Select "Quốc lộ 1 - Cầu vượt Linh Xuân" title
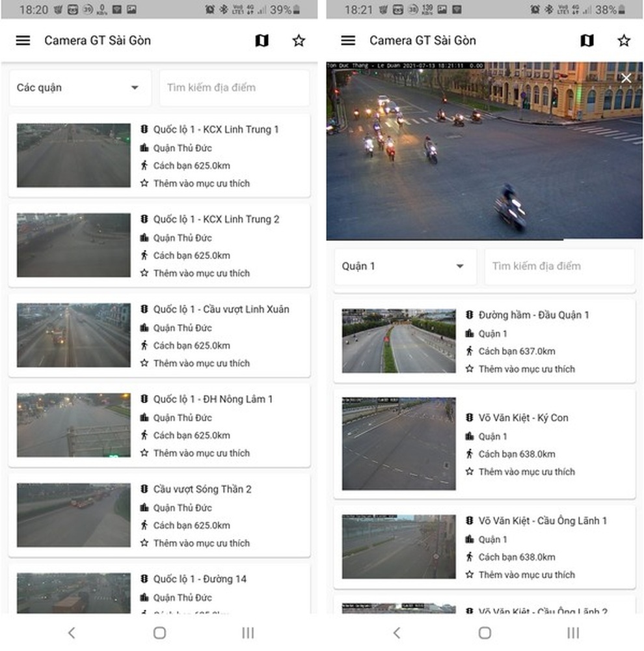Viewport: 644px width, 651px height. [221, 309]
